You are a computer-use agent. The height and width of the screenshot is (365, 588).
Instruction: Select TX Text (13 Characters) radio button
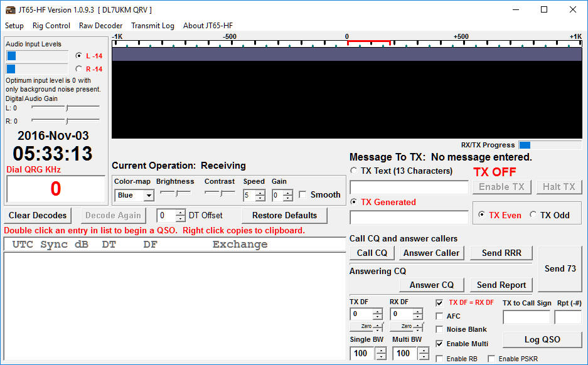pyautogui.click(x=353, y=171)
